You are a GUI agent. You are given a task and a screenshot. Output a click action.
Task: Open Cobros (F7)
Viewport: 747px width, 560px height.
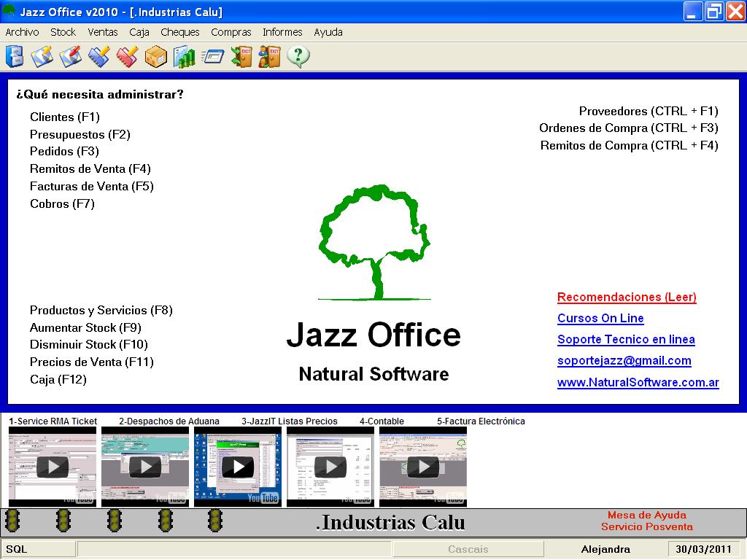click(62, 204)
